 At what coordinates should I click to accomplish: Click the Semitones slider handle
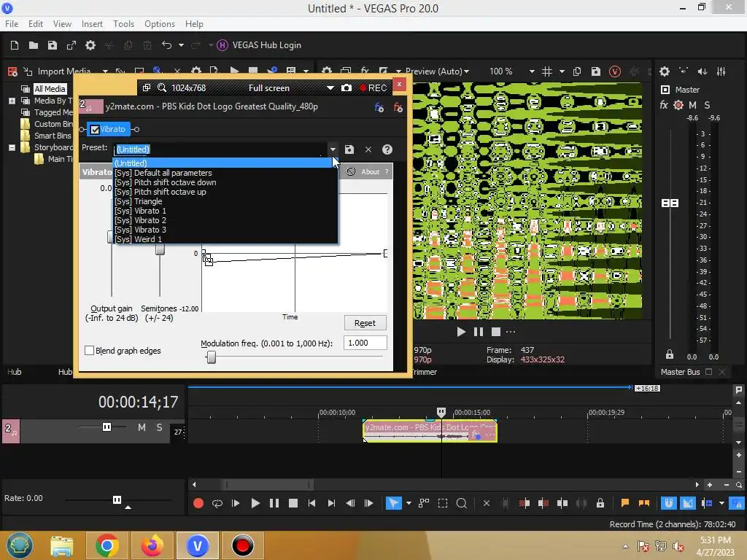click(160, 249)
